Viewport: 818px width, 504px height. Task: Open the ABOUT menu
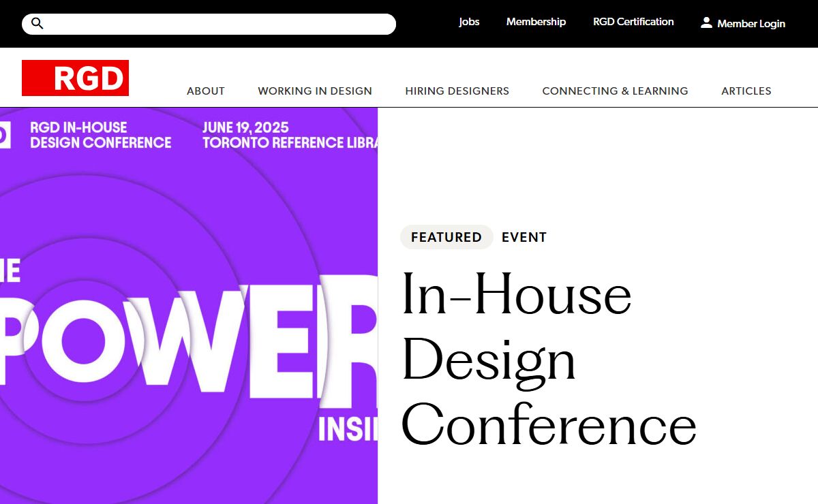206,91
